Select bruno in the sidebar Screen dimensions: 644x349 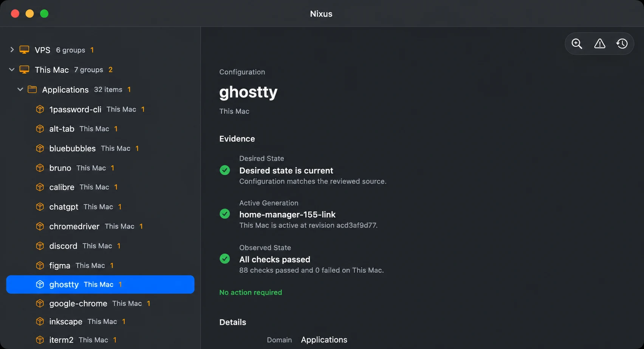coord(100,168)
